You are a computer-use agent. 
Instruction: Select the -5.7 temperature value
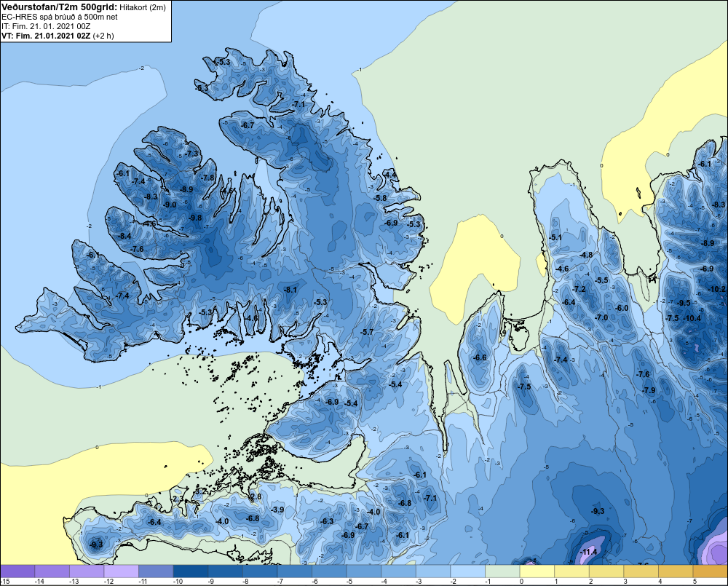click(x=367, y=332)
